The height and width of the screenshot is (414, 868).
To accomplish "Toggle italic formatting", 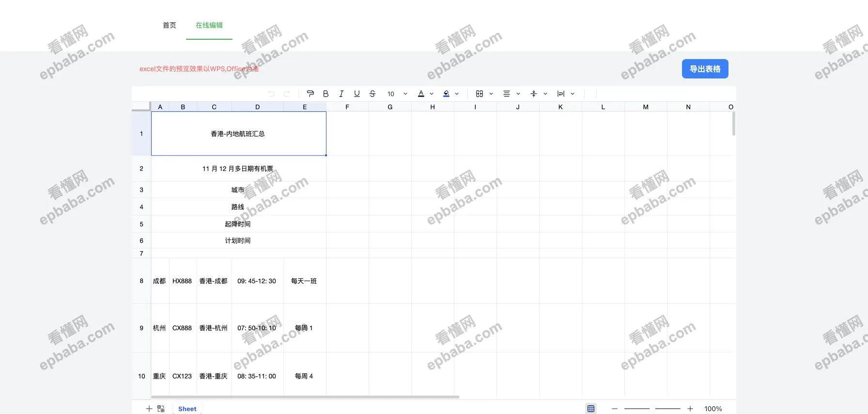I will tap(341, 93).
